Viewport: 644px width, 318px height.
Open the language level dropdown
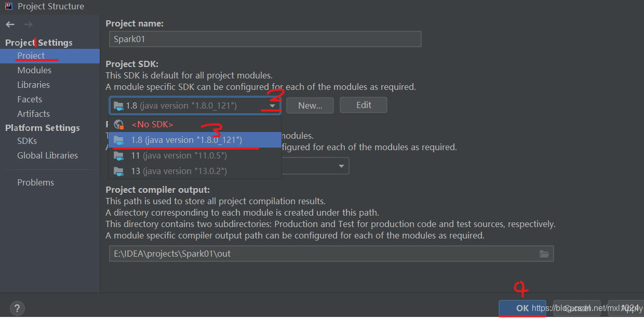click(x=341, y=165)
